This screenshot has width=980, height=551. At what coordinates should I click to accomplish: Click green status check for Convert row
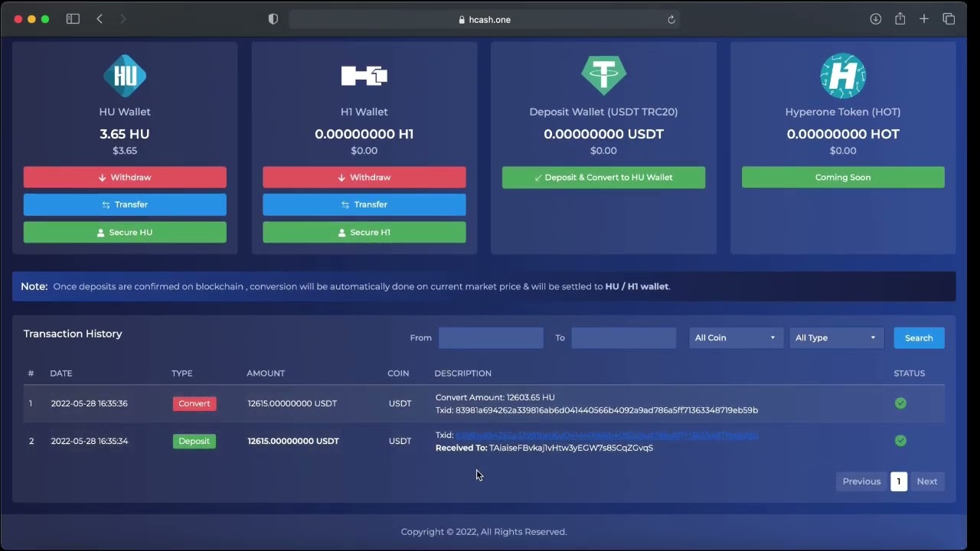pos(900,403)
